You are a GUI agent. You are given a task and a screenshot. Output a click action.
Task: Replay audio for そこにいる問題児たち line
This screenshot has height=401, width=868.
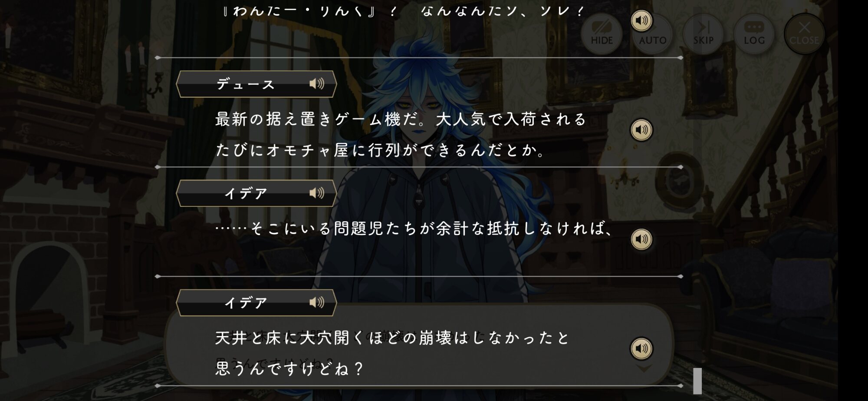coord(641,239)
